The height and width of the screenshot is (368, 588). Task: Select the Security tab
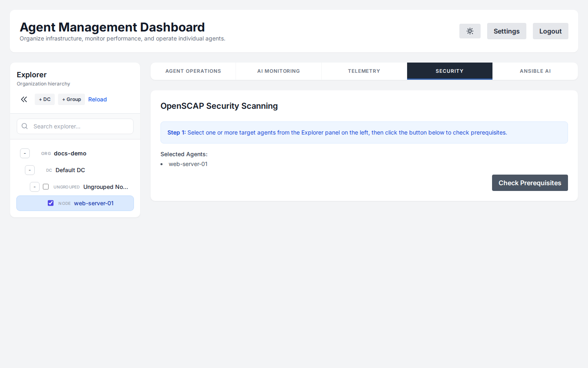pyautogui.click(x=449, y=71)
